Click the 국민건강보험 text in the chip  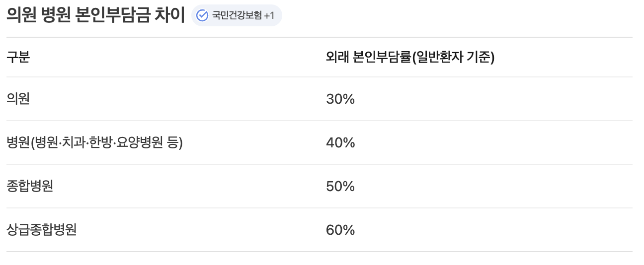(237, 15)
